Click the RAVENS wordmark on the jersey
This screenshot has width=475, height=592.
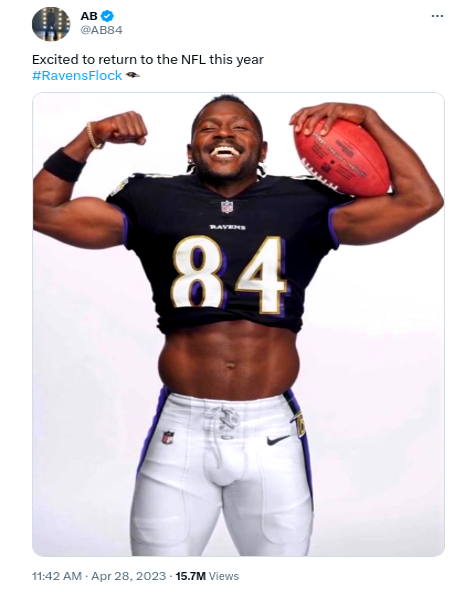coord(228,227)
